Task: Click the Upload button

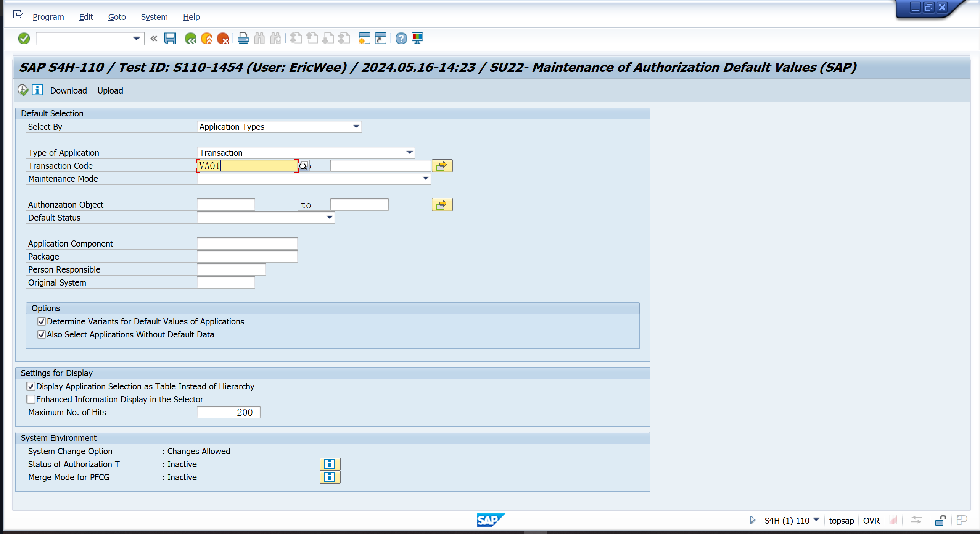Action: coord(110,90)
